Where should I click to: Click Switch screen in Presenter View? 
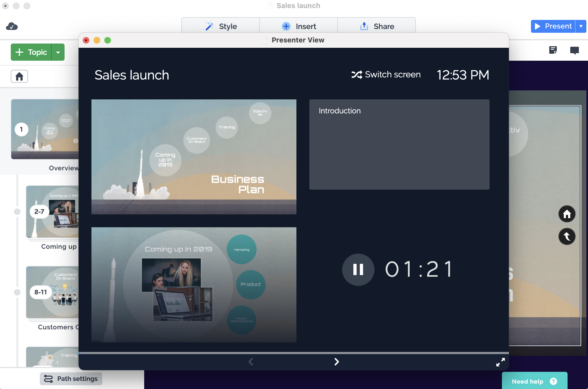[386, 74]
